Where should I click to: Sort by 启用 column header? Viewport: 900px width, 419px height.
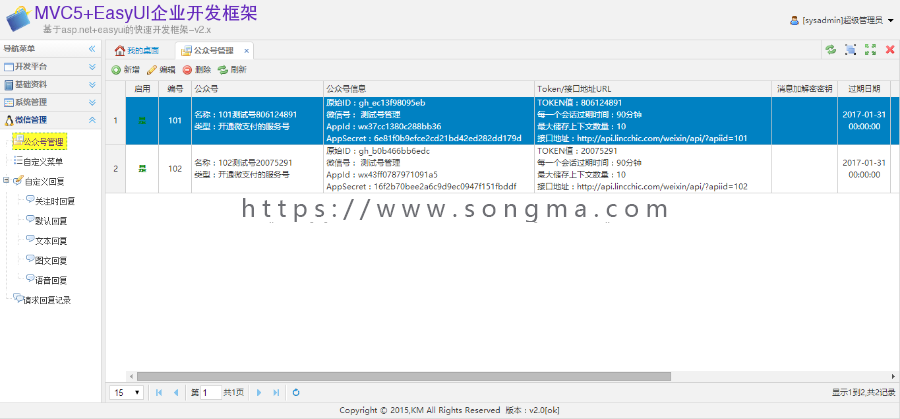point(142,89)
